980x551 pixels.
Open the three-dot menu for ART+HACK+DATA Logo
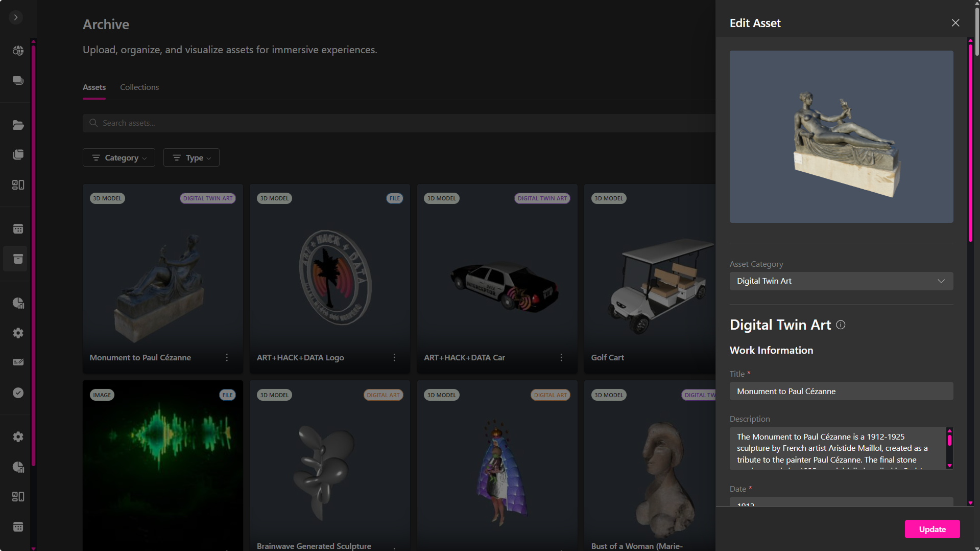point(394,358)
